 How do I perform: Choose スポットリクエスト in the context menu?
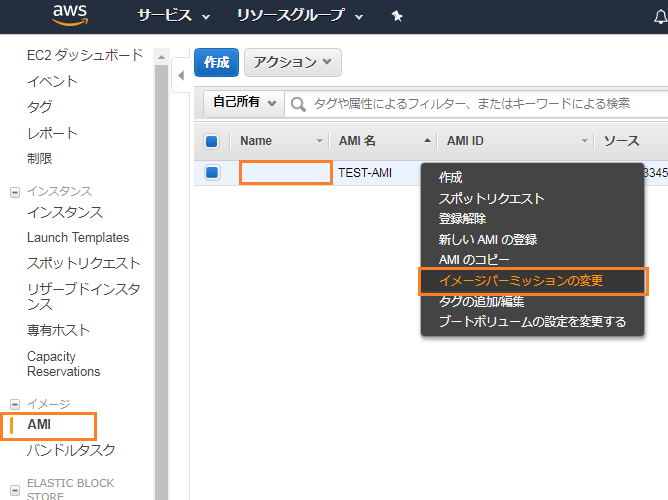point(492,198)
